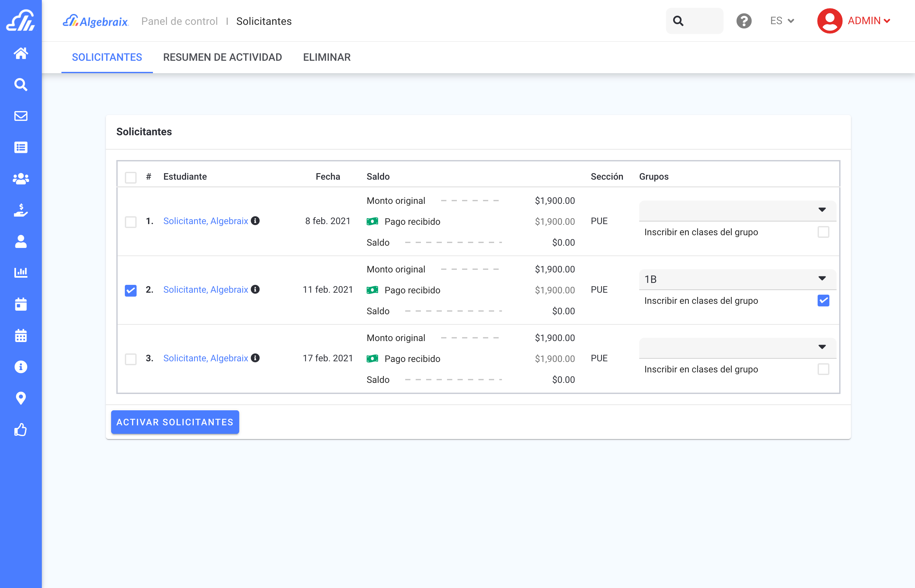Open the users group sidebar icon
The width and height of the screenshot is (915, 588).
click(21, 179)
